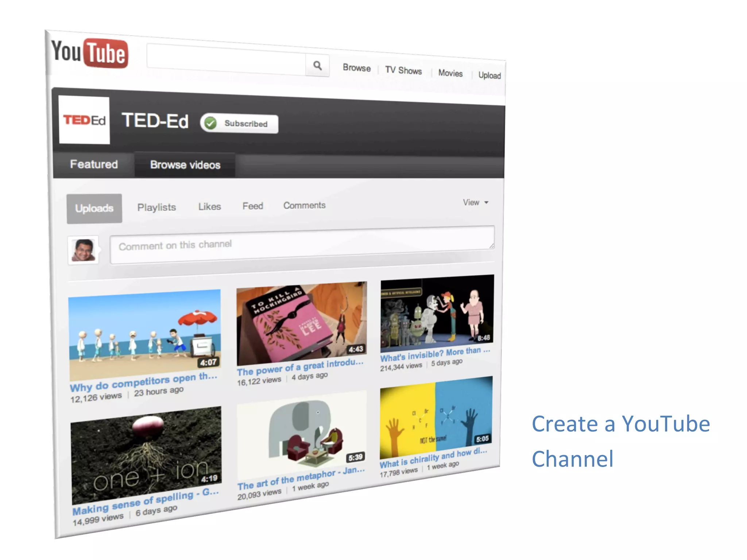Click the YouTube logo
Viewport: 747px width, 560px height.
pos(90,53)
